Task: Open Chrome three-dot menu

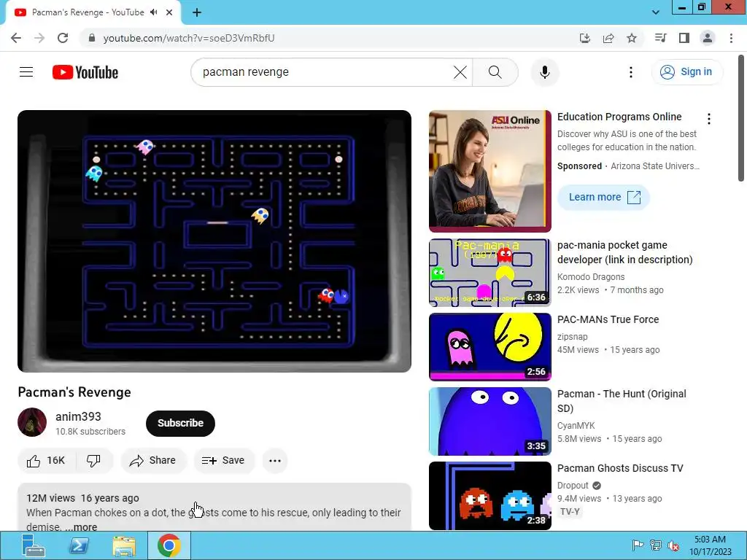Action: 731,38
